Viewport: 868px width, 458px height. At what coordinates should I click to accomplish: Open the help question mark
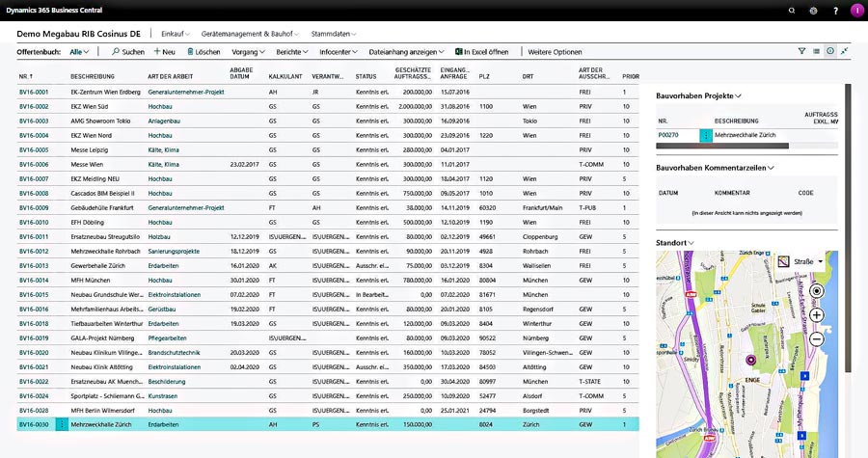(x=835, y=11)
